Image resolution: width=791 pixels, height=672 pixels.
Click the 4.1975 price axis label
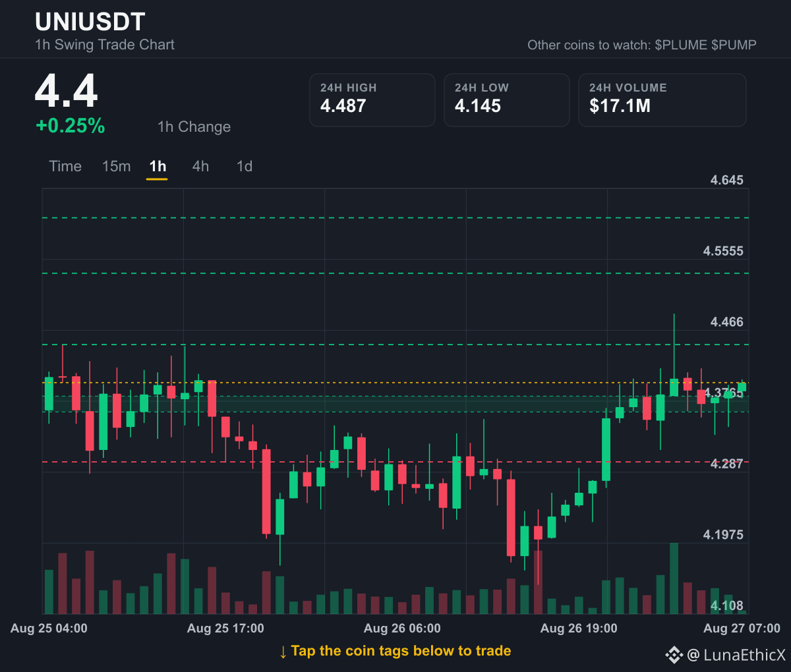pyautogui.click(x=723, y=535)
